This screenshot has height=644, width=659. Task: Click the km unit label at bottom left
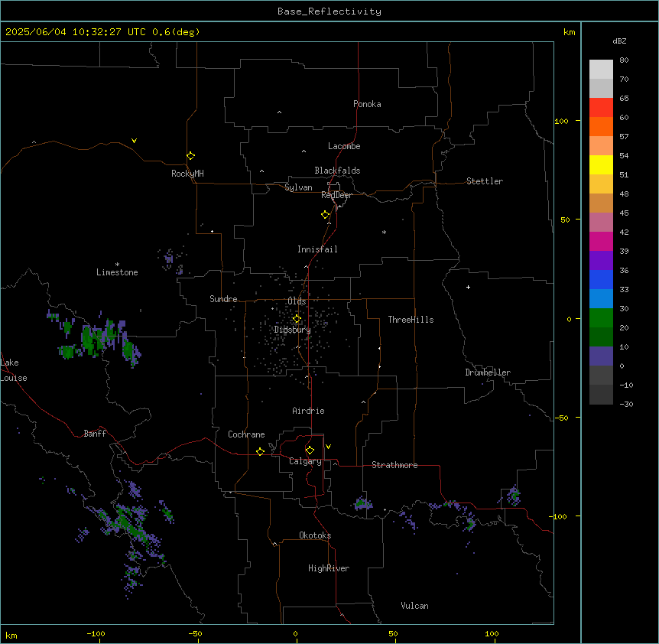tap(11, 635)
